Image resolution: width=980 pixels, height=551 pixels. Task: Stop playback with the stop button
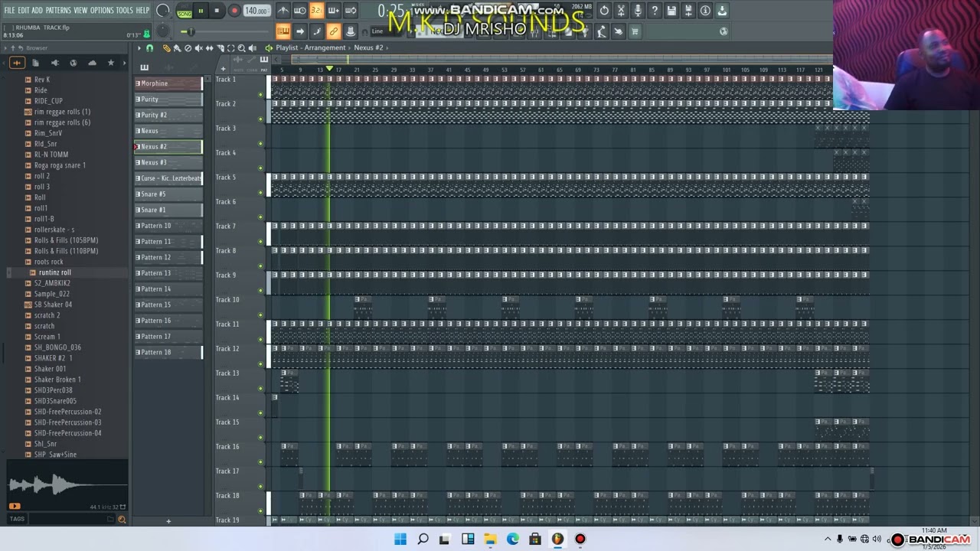click(x=217, y=11)
